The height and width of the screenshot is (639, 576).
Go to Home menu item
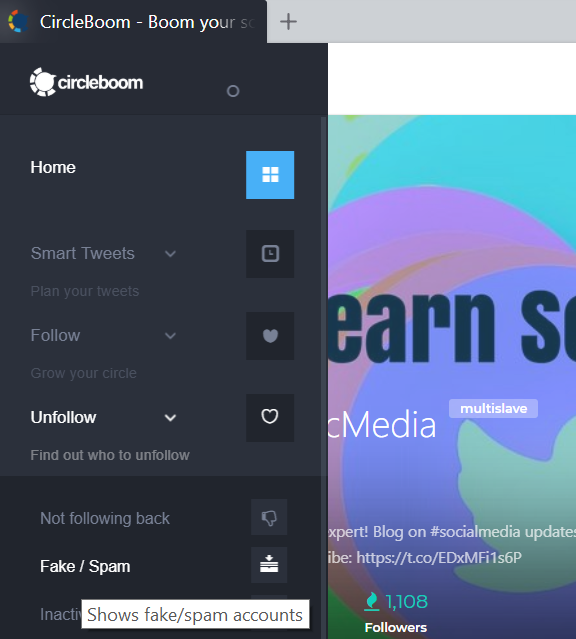tap(53, 167)
